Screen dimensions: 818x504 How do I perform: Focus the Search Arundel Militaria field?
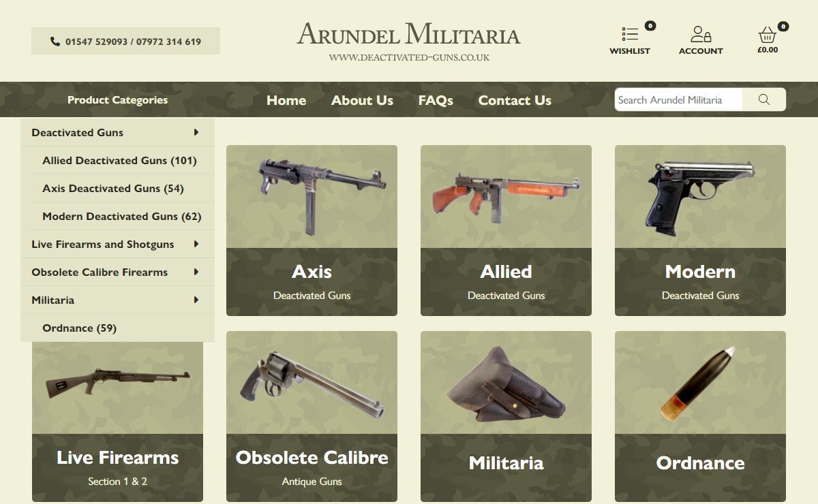tap(678, 99)
